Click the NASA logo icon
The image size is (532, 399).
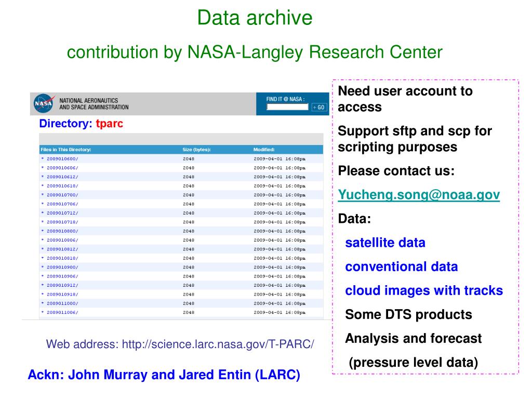(x=44, y=103)
